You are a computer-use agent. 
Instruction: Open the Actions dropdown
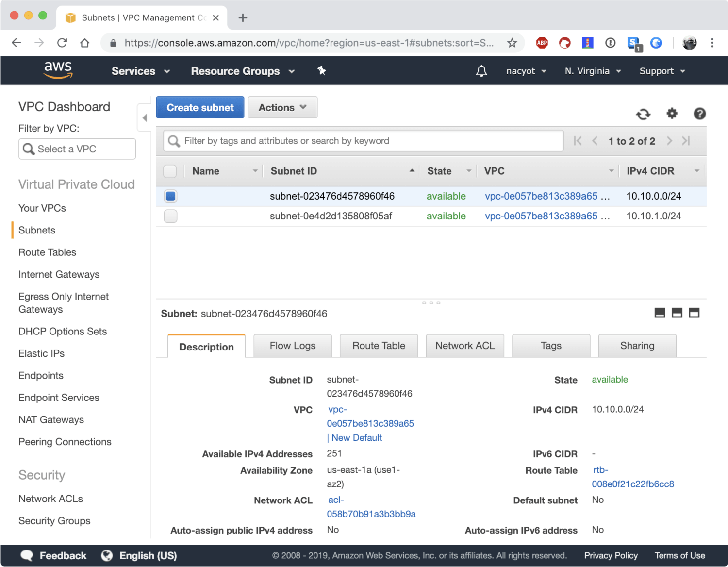(282, 107)
